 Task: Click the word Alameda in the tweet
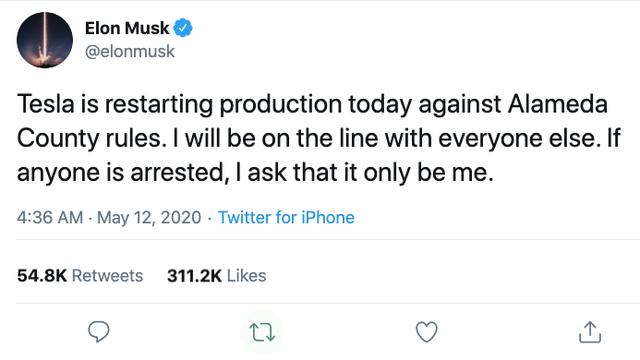tap(558, 104)
